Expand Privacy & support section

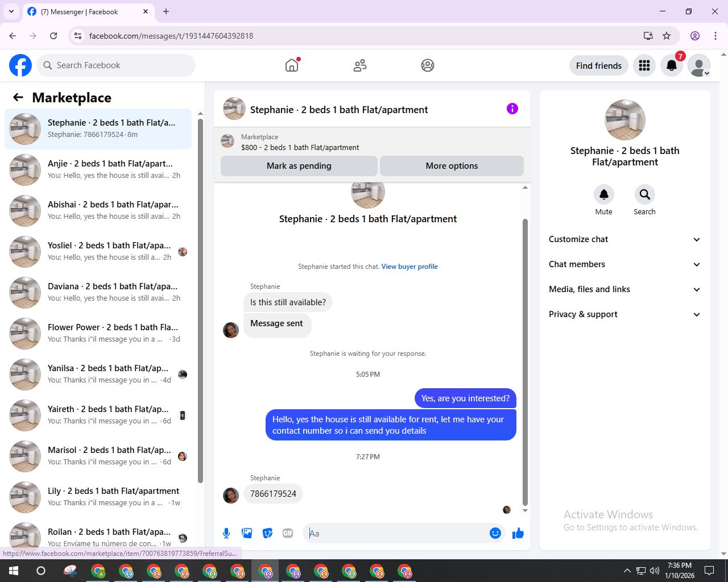624,314
